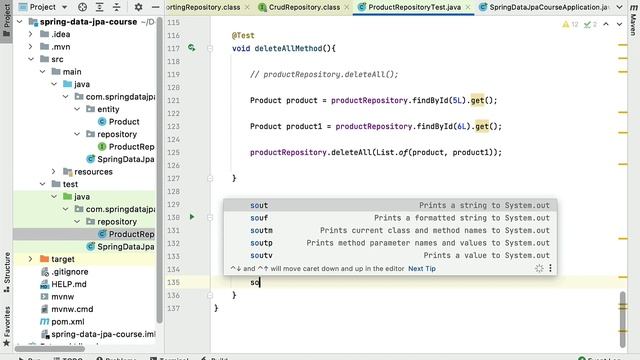Collapse the spring-data-jpa-course root node
Image resolution: width=640 pixels, height=360 pixels.
pyautogui.click(x=20, y=22)
